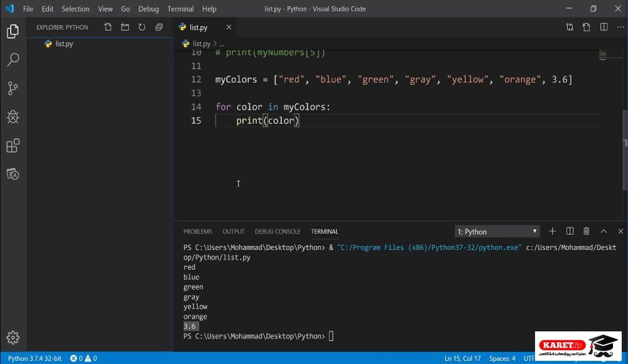Click the breadcrumb ellipsis after list.py
Viewport: 628px width, 364px height.
coord(222,44)
